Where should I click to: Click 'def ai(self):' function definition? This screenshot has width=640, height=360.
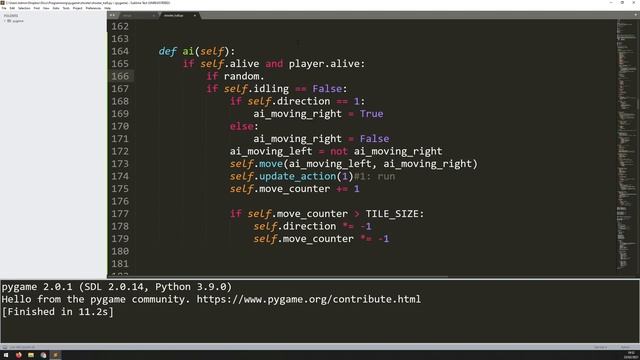(197, 51)
